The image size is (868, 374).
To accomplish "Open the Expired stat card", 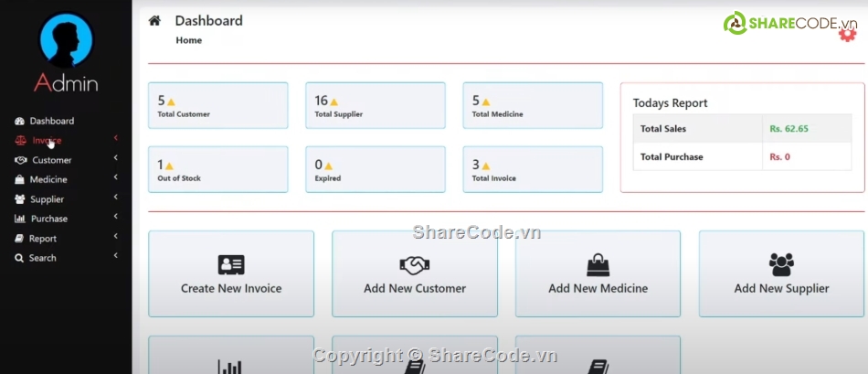I will coord(376,169).
